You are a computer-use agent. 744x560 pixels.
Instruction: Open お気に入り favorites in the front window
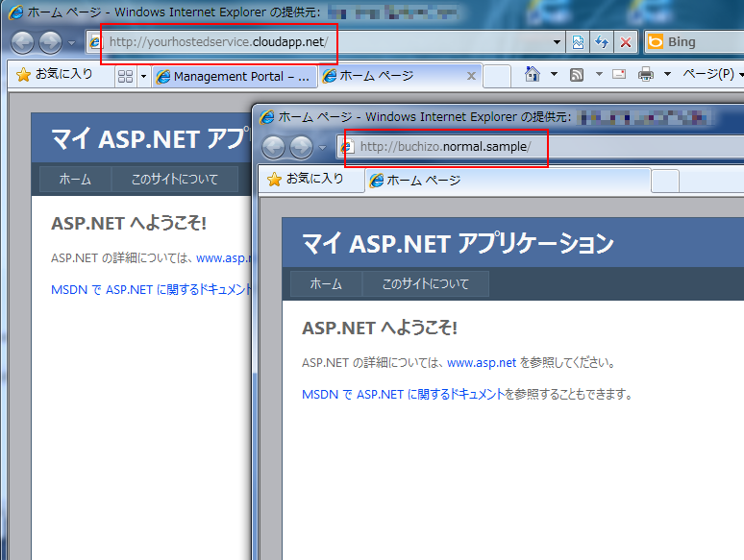(305, 179)
